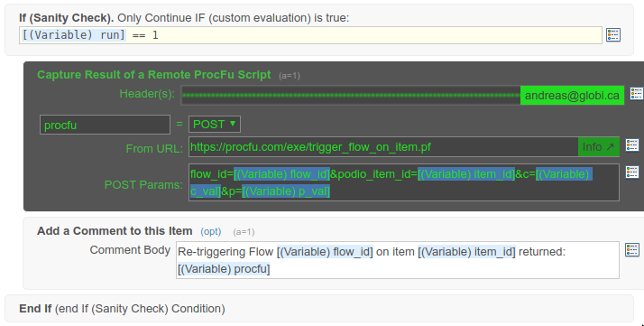Click the (Variable) flow_id token in POST Params
The height and width of the screenshot is (326, 644).
281,174
